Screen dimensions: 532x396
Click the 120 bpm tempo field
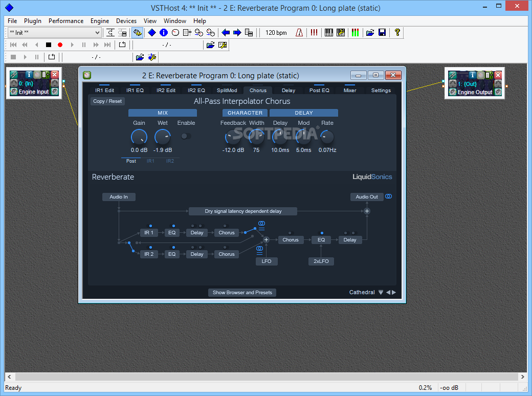pyautogui.click(x=276, y=33)
